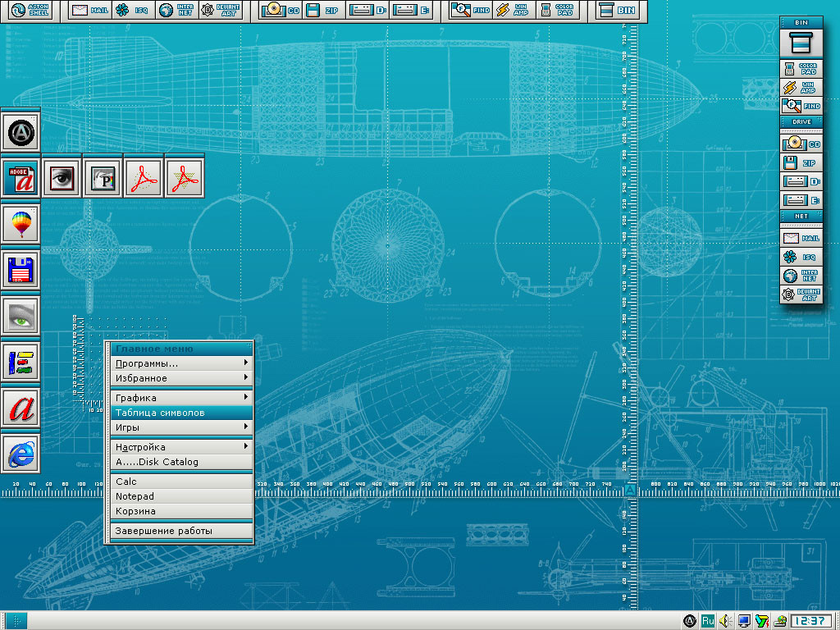Select Таблица символов menu entry
This screenshot has height=630, width=840.
pyautogui.click(x=180, y=413)
